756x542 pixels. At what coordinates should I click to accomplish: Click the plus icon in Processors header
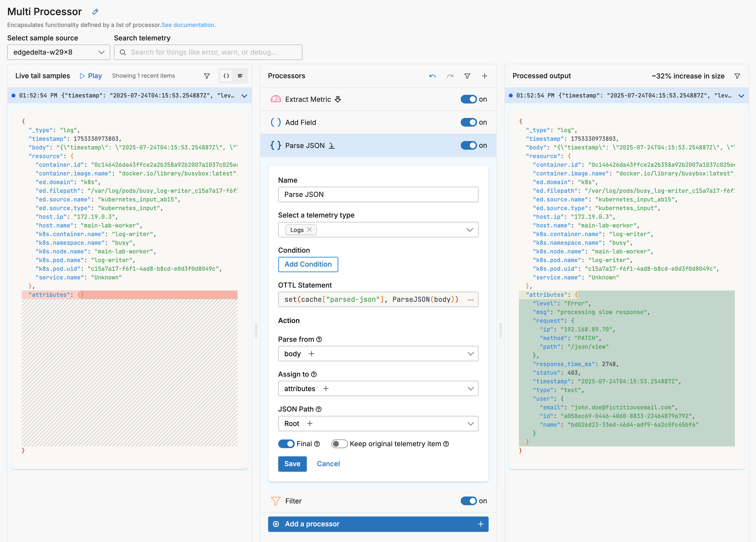pos(485,76)
